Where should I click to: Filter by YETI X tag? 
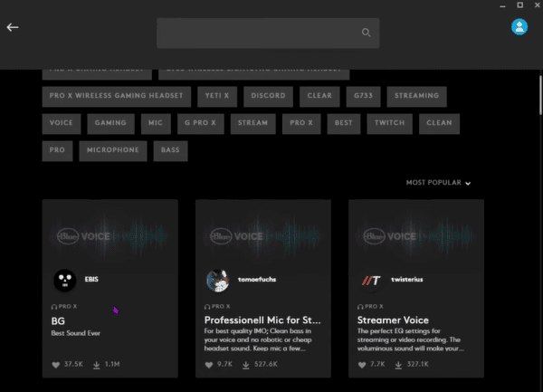coord(217,96)
